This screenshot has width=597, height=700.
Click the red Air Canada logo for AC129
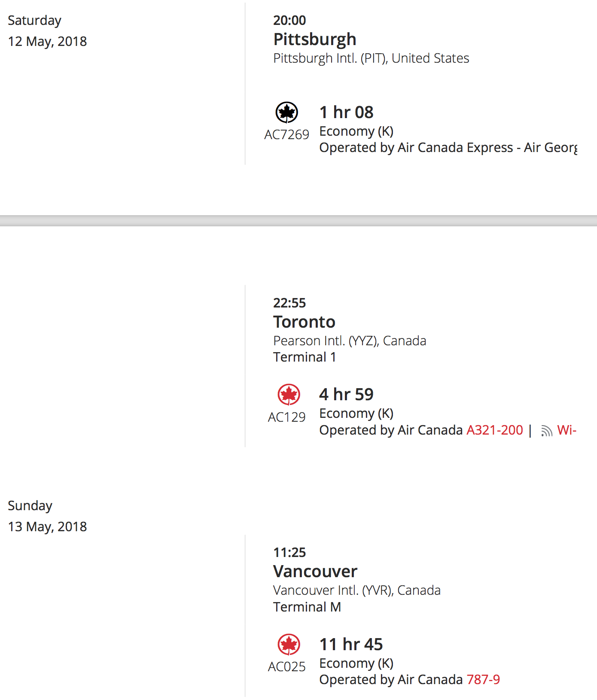[x=289, y=395]
